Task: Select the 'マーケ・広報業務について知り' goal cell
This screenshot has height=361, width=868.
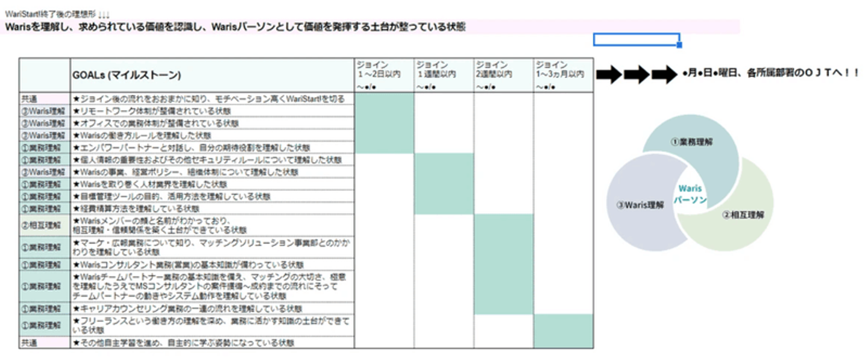Action: pos(212,247)
